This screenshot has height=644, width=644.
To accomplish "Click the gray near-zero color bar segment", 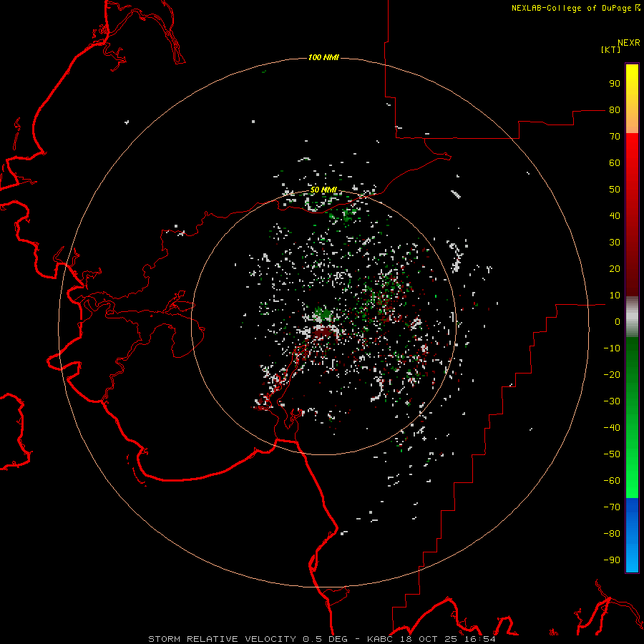I will 632,317.
